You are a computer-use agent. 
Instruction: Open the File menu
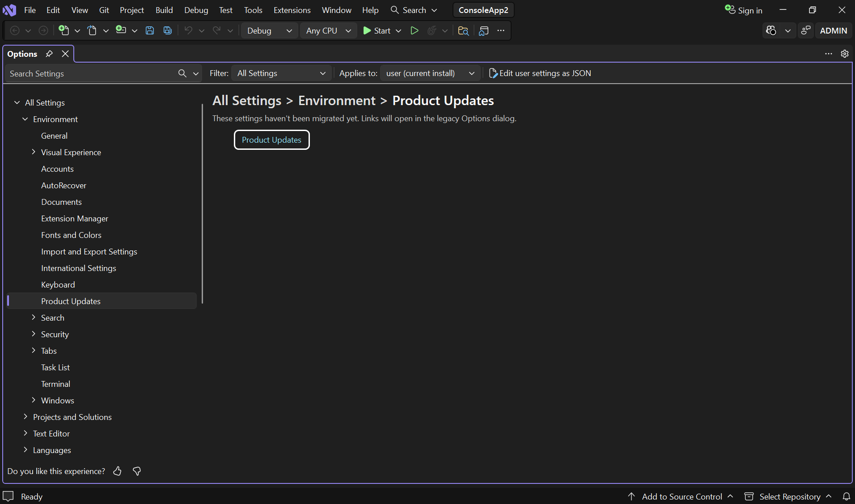pyautogui.click(x=30, y=10)
